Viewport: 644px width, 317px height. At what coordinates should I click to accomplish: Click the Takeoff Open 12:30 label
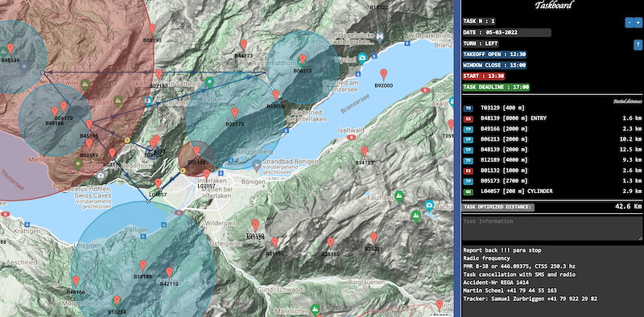pyautogui.click(x=495, y=54)
